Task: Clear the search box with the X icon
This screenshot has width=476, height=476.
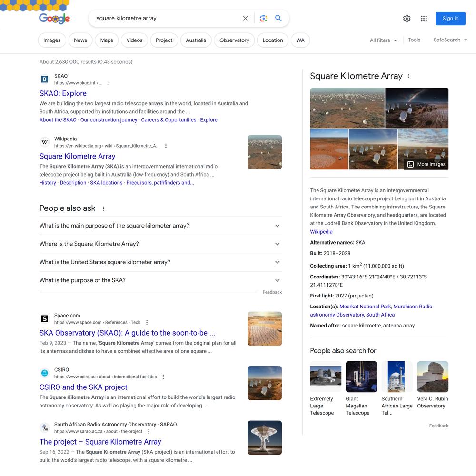Action: tap(245, 18)
